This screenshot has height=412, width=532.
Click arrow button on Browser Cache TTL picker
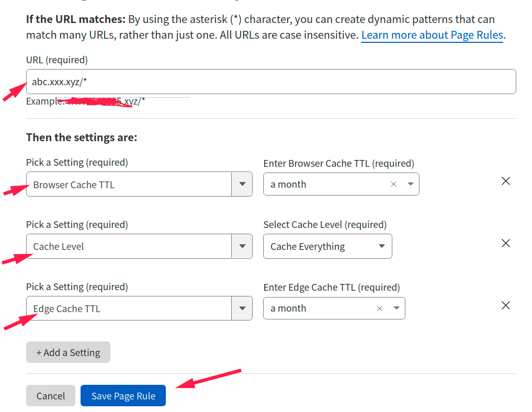coord(242,184)
